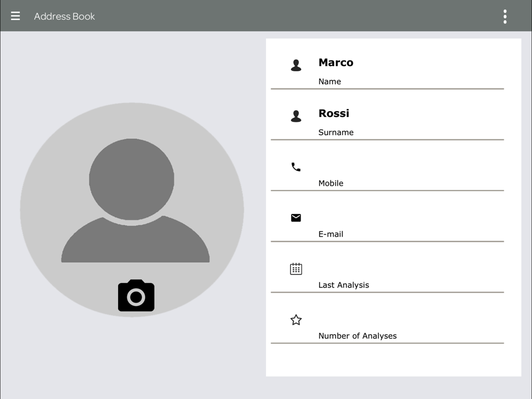Click the Surname label text
This screenshot has width=532, height=399.
336,132
